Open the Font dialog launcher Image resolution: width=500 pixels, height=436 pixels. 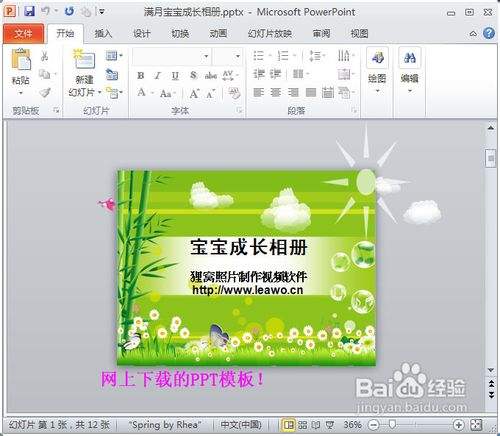coord(239,110)
